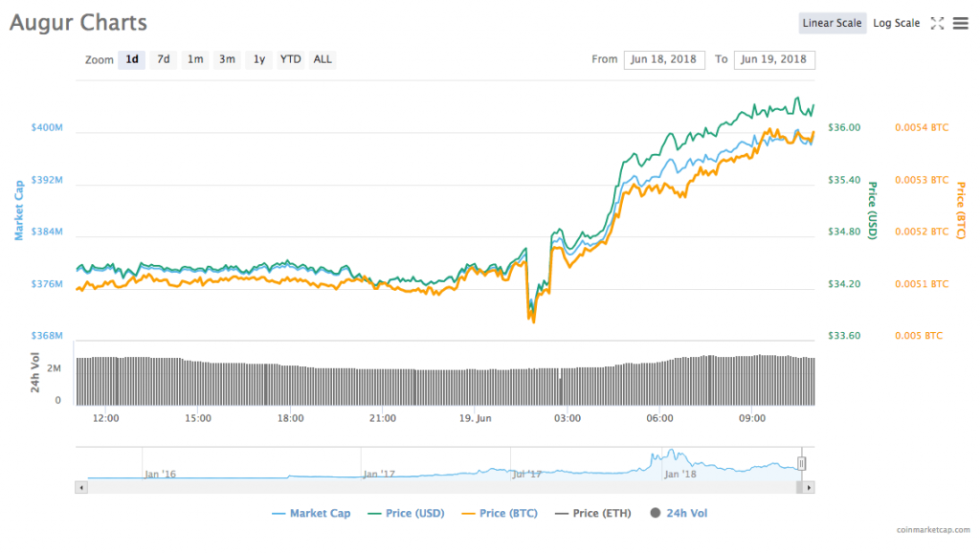Toggle Price (ETH) series in legend
Image resolution: width=980 pixels, height=554 pixels.
(593, 514)
